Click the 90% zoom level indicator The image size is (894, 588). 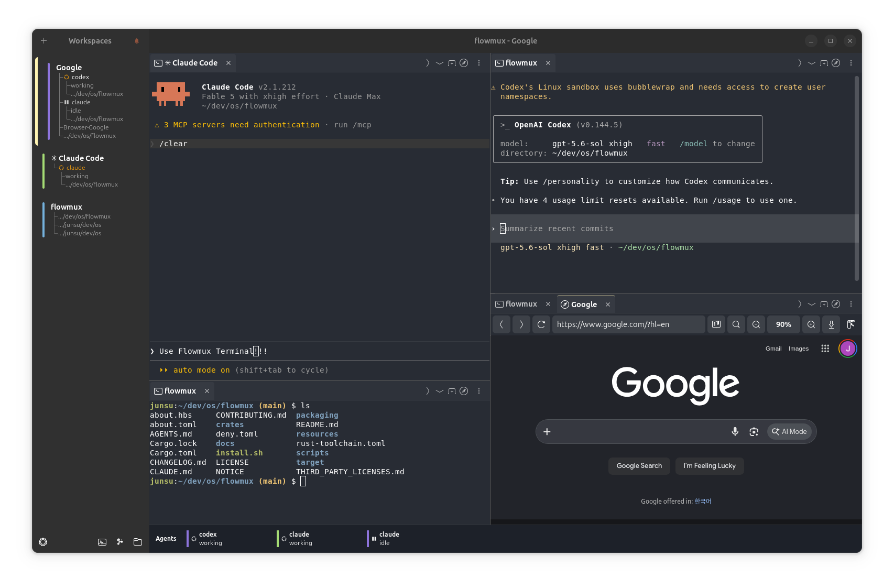tap(783, 324)
